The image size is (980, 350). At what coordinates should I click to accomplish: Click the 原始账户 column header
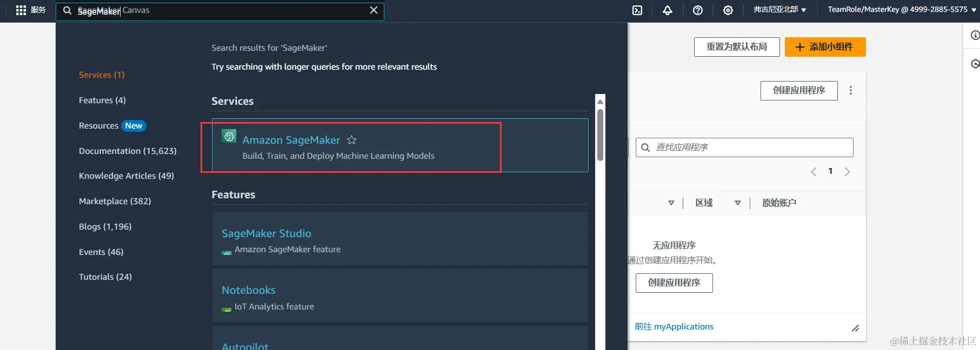click(779, 203)
